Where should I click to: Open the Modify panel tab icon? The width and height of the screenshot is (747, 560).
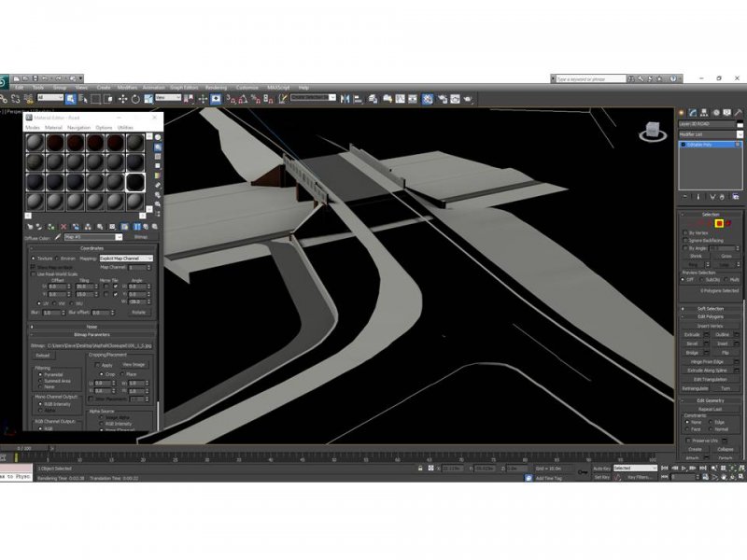(x=692, y=112)
